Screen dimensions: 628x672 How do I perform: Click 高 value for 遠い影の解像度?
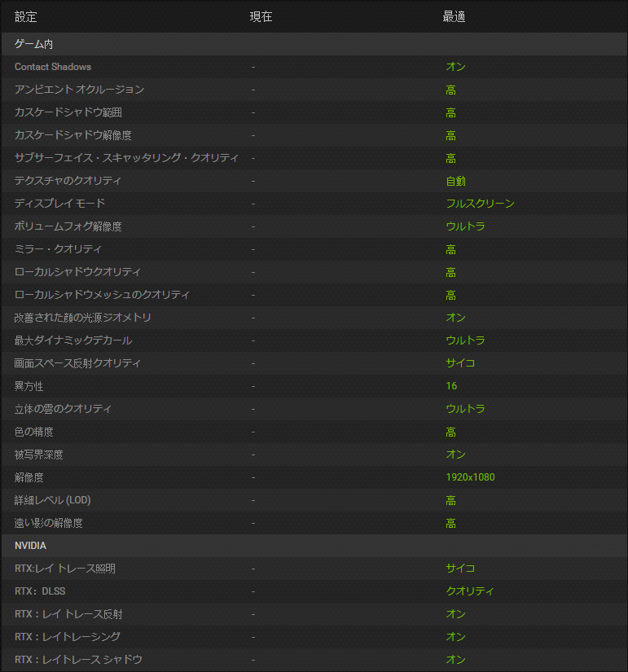click(450, 523)
